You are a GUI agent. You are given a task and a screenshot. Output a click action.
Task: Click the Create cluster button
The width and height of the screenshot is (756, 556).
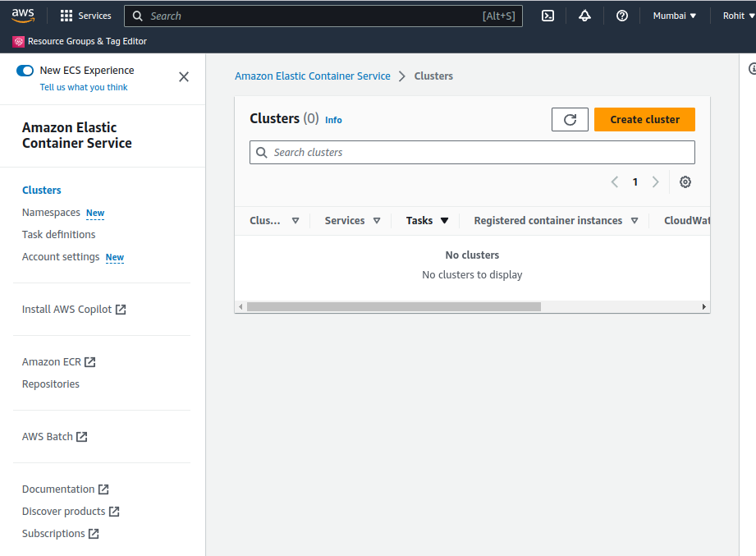pos(644,120)
